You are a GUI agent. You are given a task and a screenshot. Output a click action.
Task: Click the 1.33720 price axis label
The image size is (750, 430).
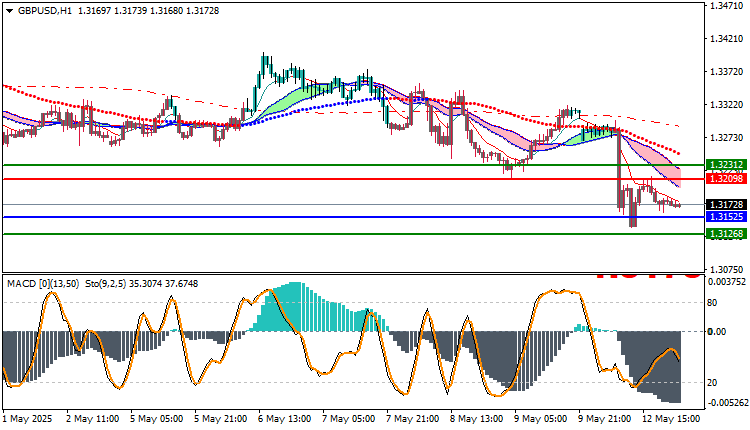(x=727, y=72)
